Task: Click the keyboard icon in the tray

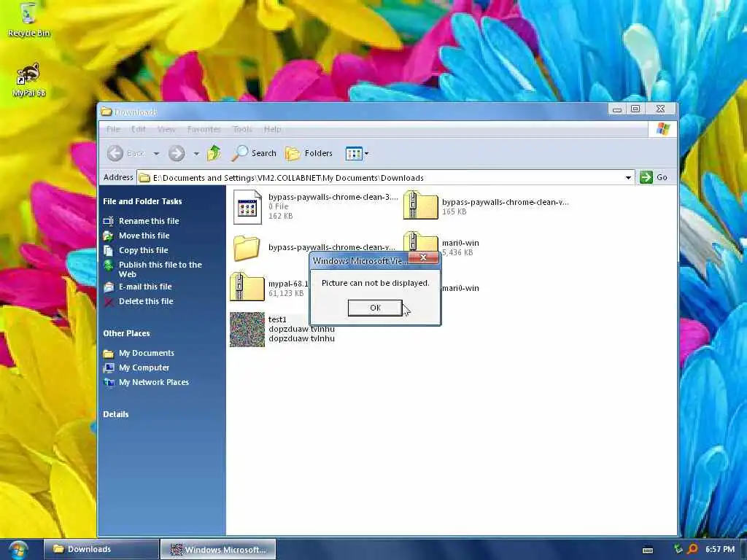Action: tap(648, 550)
